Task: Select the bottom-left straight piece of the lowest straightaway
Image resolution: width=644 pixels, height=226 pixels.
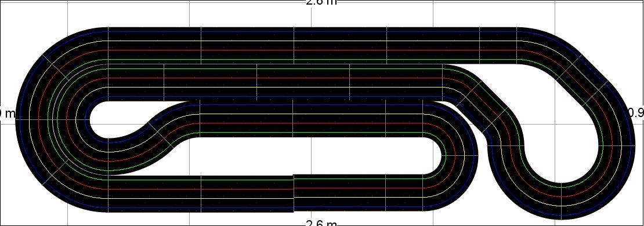Action: 154,194
